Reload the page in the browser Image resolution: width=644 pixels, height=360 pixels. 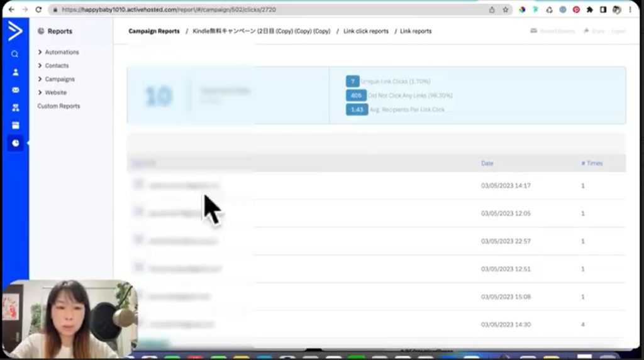(38, 10)
